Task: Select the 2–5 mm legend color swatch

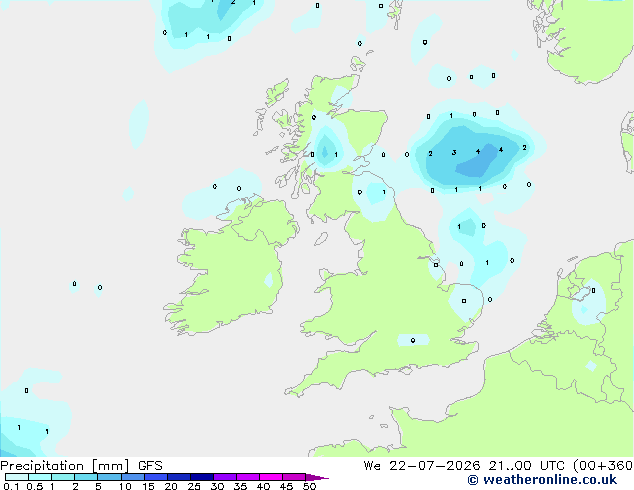Action: [x=86, y=477]
